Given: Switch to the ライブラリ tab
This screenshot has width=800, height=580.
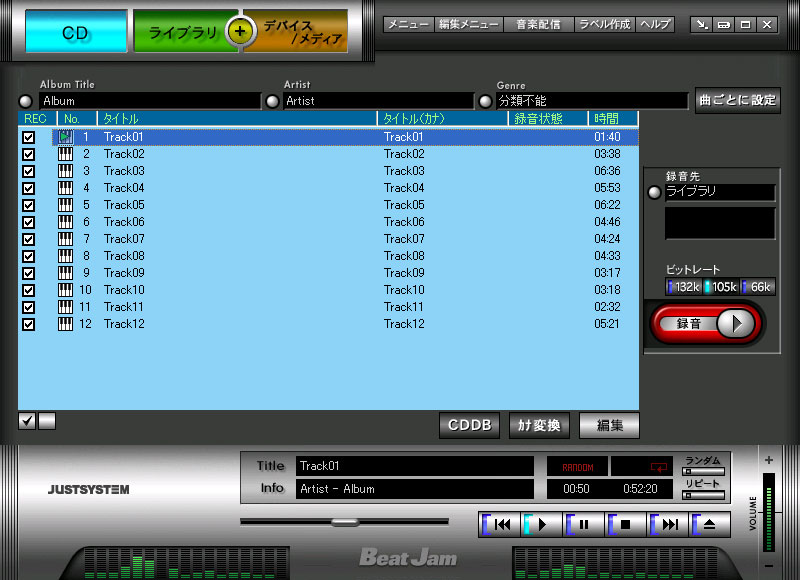Looking at the screenshot, I should tap(183, 33).
